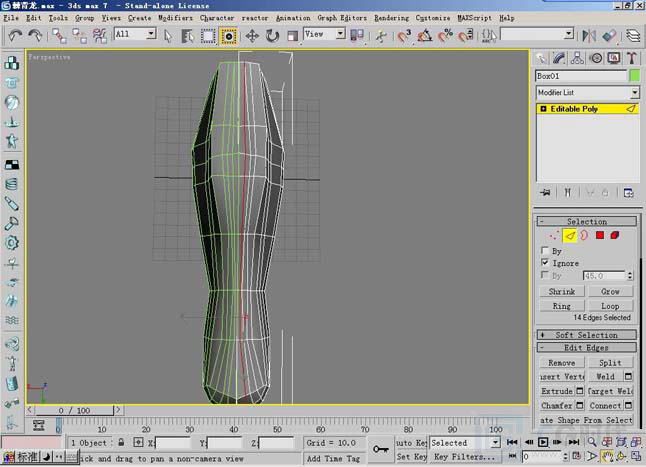Open the Rendering menu

[391, 18]
